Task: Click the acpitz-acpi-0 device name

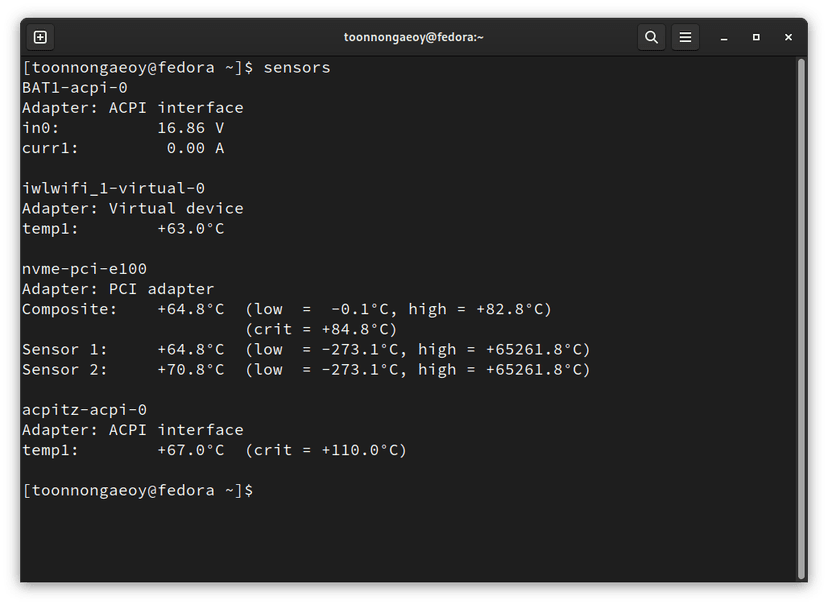Action: 84,410
